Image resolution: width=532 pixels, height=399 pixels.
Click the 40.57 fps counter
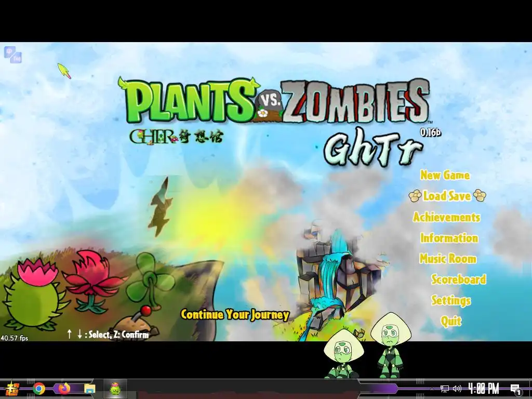(14, 338)
